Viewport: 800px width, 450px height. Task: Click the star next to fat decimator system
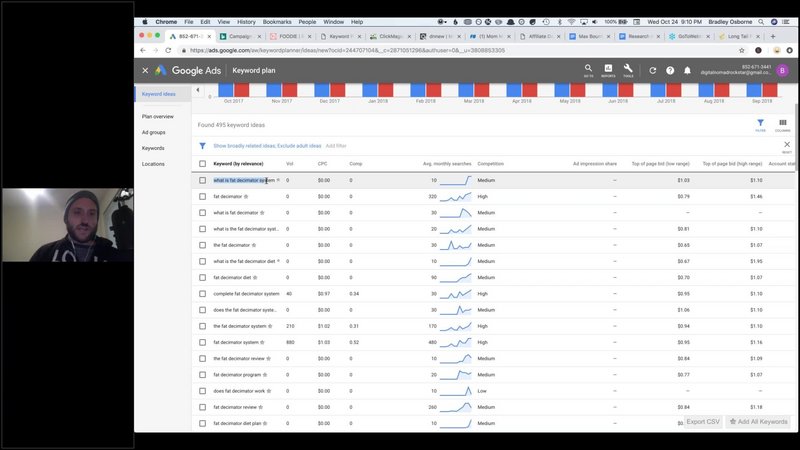point(262,342)
